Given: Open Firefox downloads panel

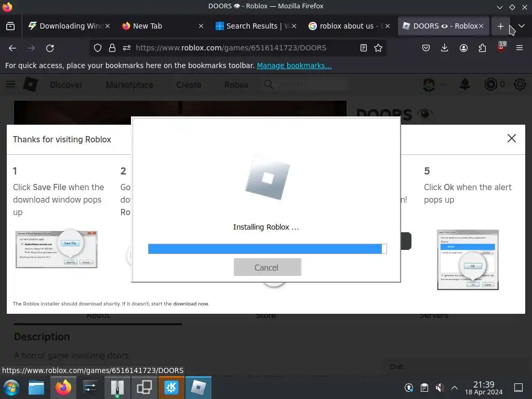Looking at the screenshot, I should click(x=445, y=48).
